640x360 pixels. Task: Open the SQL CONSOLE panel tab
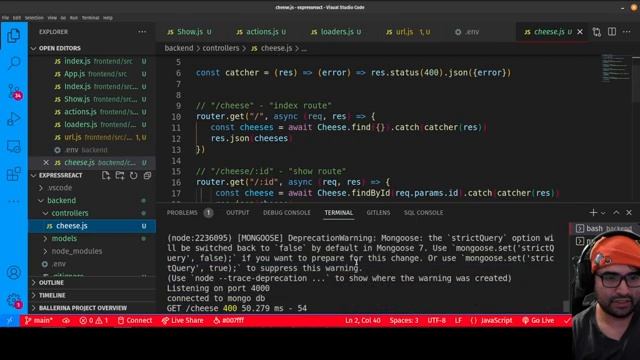[x=423, y=213]
